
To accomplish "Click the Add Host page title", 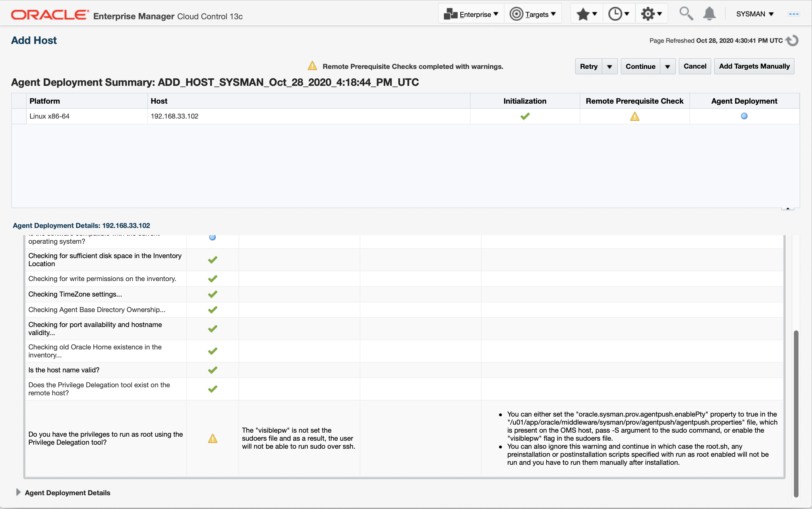I will pyautogui.click(x=34, y=40).
